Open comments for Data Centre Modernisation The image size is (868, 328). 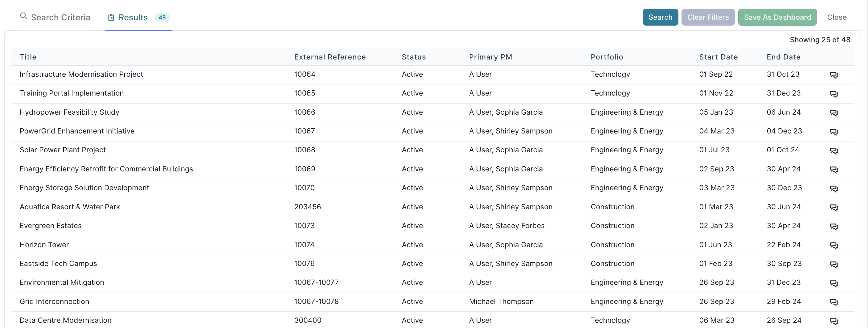(833, 321)
